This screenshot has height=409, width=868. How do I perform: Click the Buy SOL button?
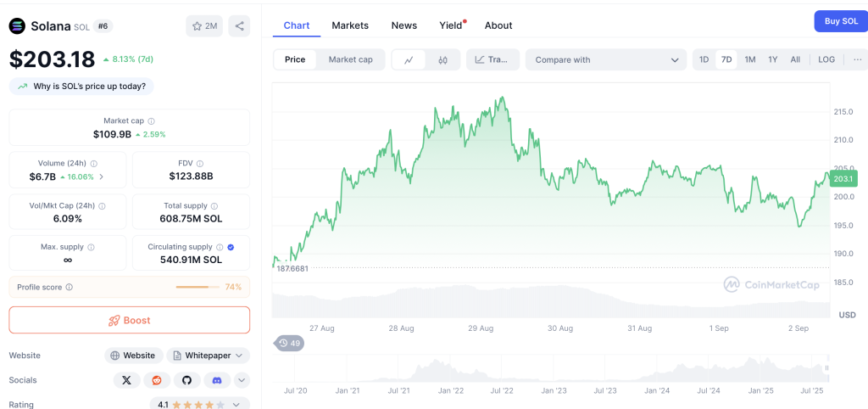(841, 21)
